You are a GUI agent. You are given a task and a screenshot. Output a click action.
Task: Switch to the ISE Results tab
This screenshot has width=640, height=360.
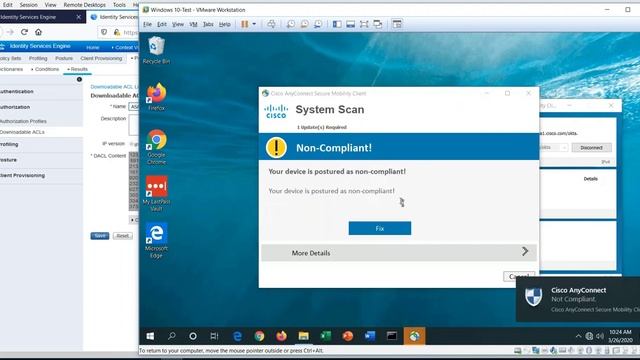click(x=78, y=69)
